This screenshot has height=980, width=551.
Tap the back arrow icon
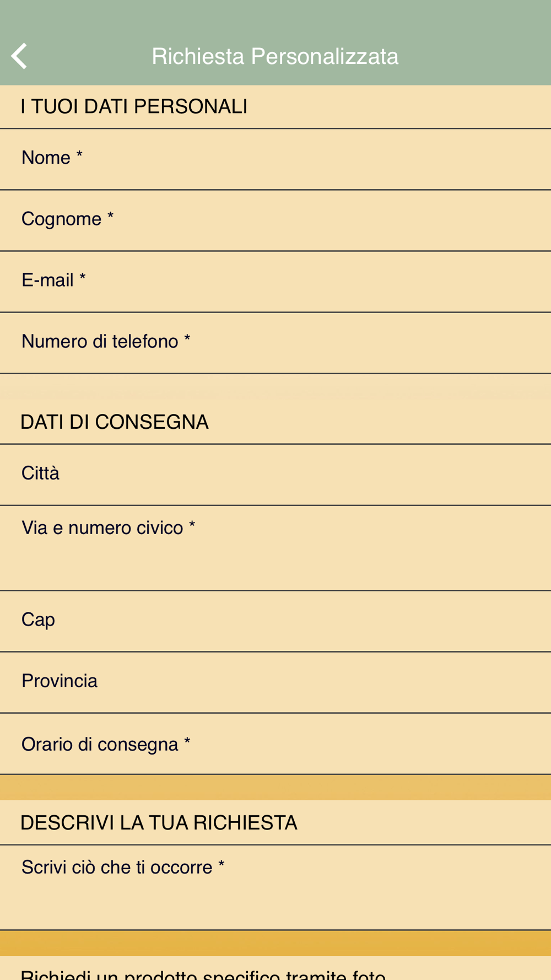coord(19,56)
